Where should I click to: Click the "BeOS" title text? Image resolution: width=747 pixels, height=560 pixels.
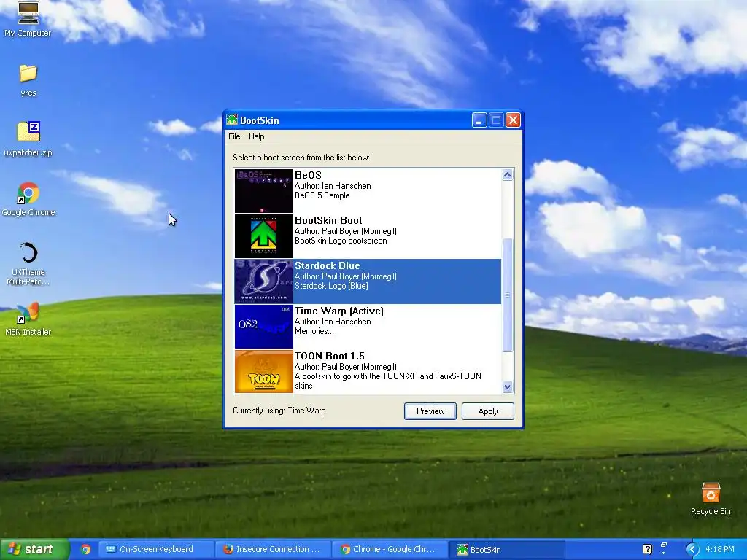coord(309,175)
